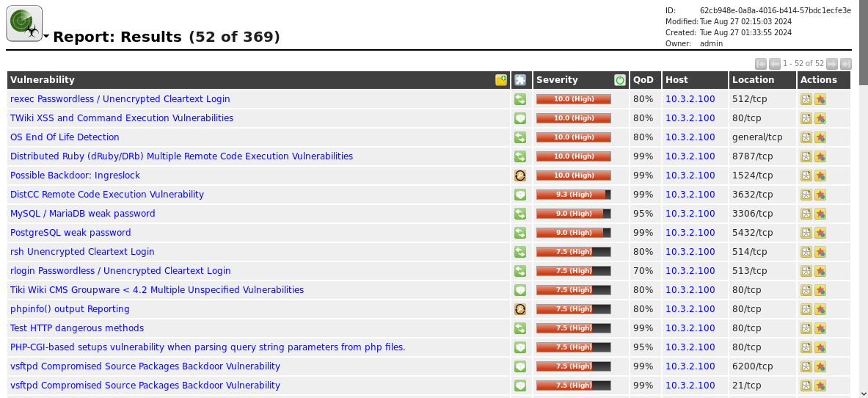Click the 9.3 (High) severity bar for DistCC

coord(573,195)
